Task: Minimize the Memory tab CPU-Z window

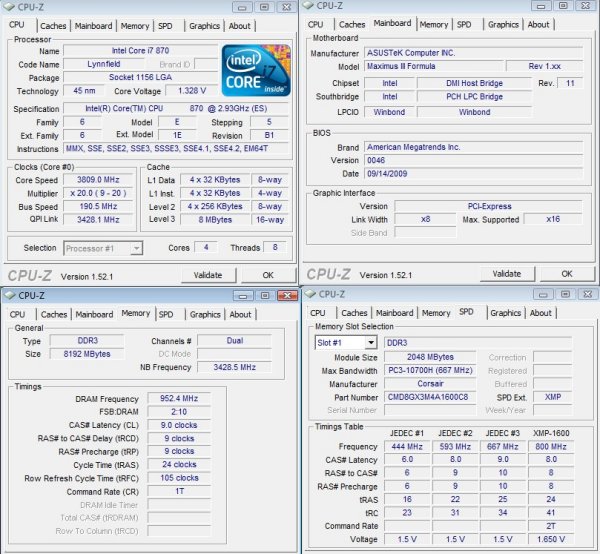Action: click(243, 295)
